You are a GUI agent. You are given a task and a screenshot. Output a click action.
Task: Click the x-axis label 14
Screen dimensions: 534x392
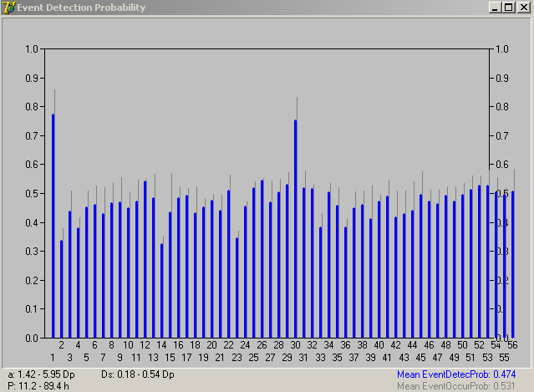point(161,345)
